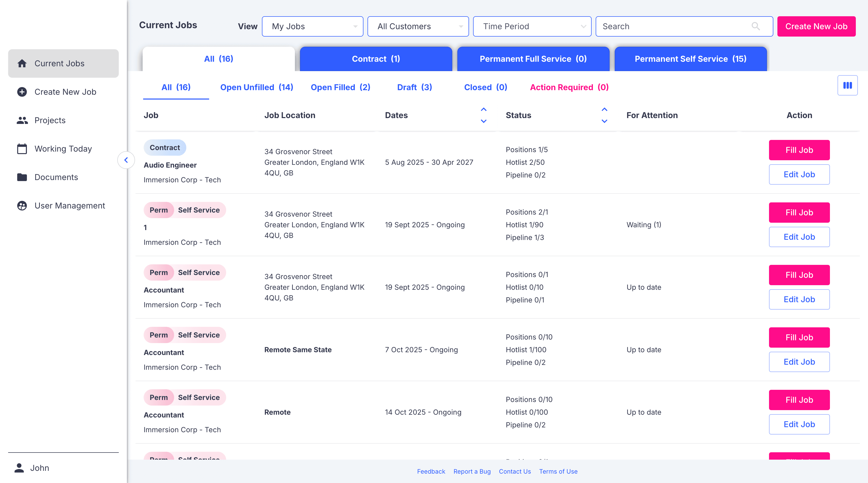Open the Report a Bug link
Screen dimensions: 868x483
click(472, 471)
